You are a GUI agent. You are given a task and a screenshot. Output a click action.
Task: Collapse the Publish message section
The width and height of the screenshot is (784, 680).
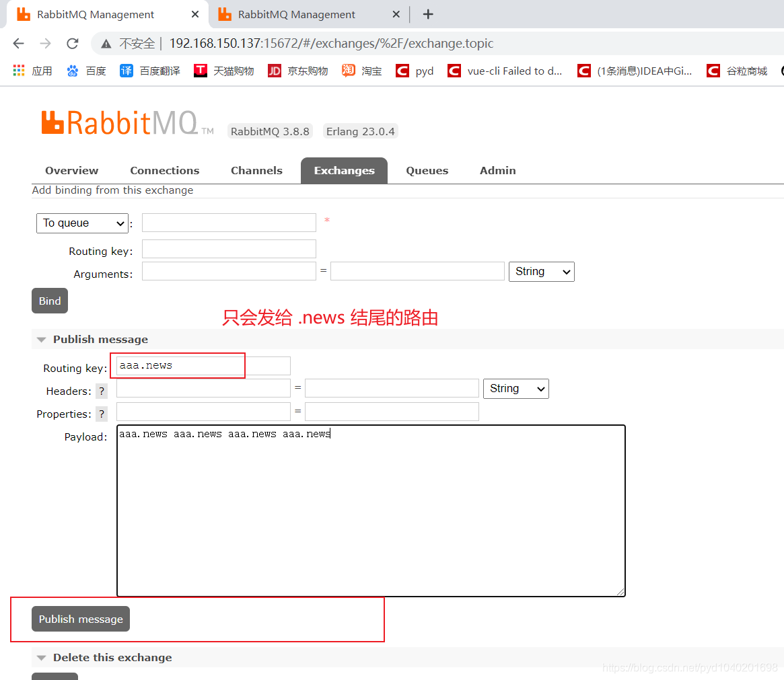[x=100, y=339]
